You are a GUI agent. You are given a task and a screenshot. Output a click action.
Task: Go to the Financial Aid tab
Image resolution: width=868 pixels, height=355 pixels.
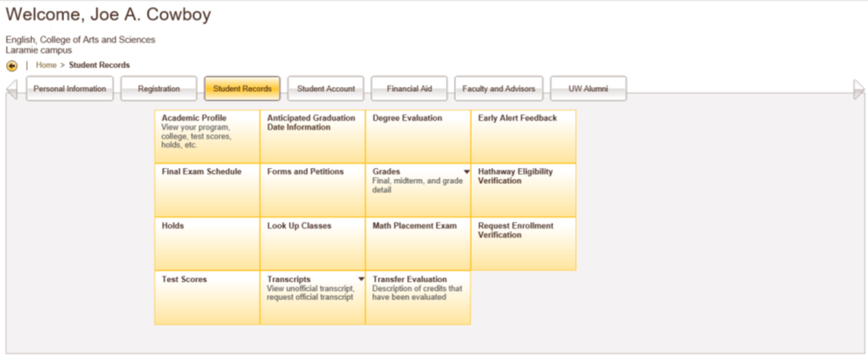(409, 89)
